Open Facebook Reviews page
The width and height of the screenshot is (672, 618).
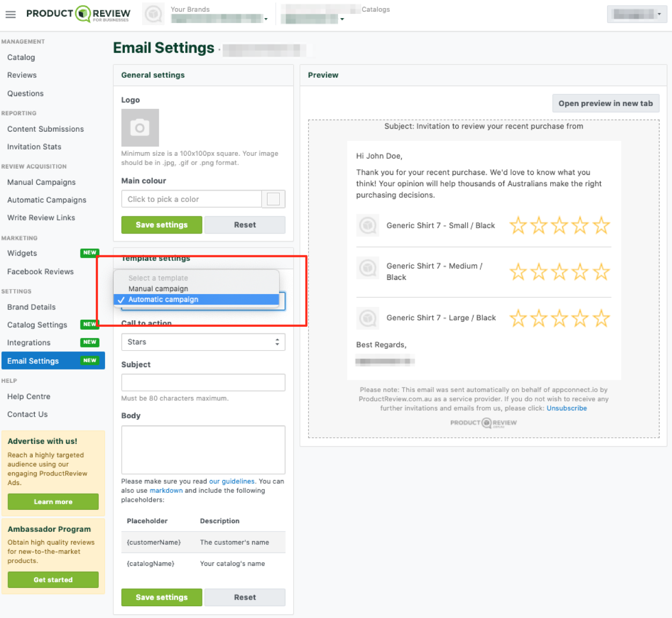click(x=40, y=272)
